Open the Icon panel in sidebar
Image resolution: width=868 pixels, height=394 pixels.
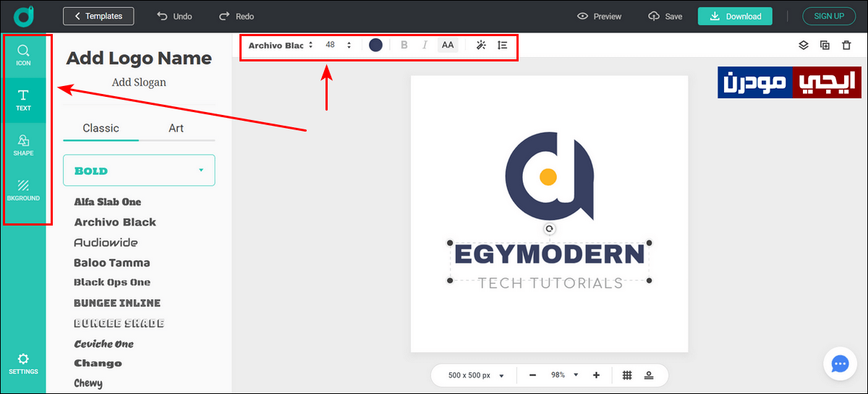coord(23,56)
